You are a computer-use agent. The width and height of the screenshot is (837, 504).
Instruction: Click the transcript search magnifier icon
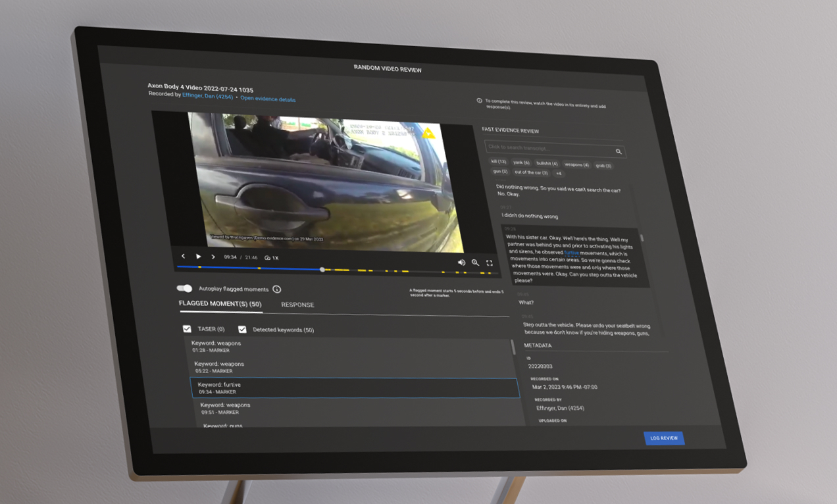(618, 151)
